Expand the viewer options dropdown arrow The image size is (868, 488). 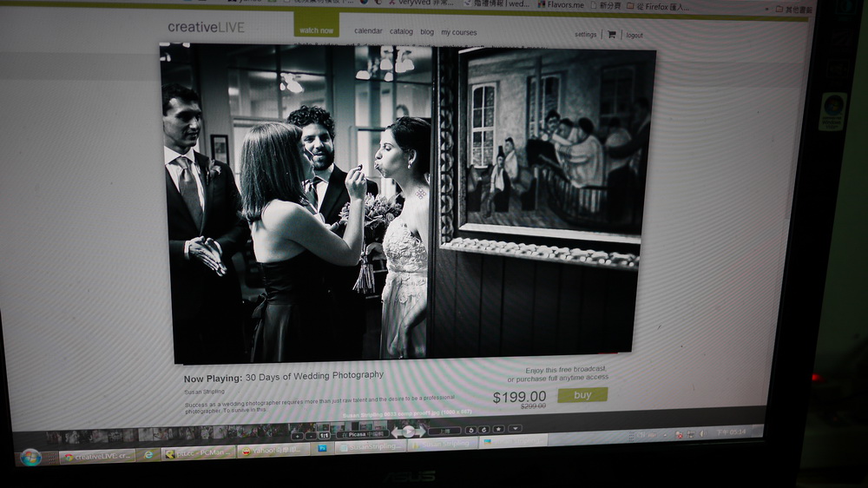tap(515, 428)
